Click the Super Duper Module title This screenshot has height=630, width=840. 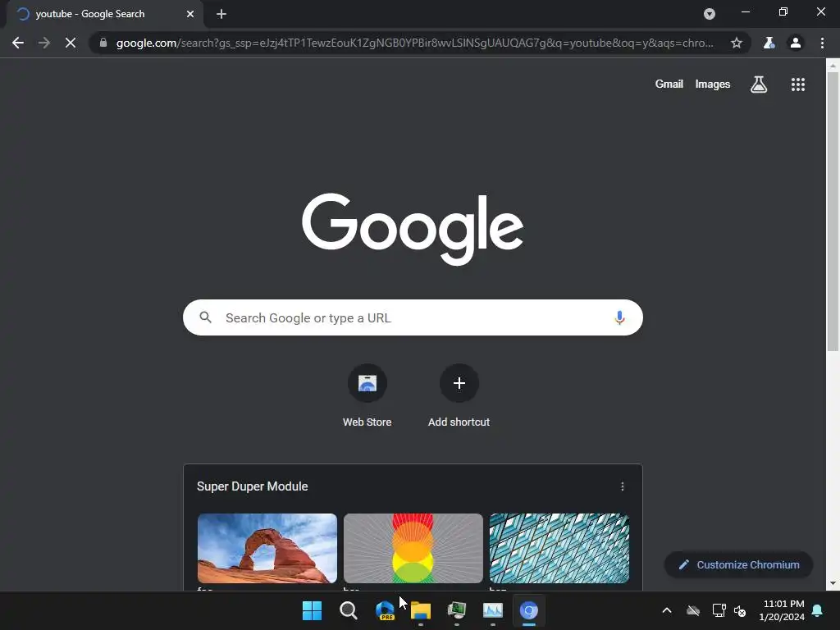(253, 486)
